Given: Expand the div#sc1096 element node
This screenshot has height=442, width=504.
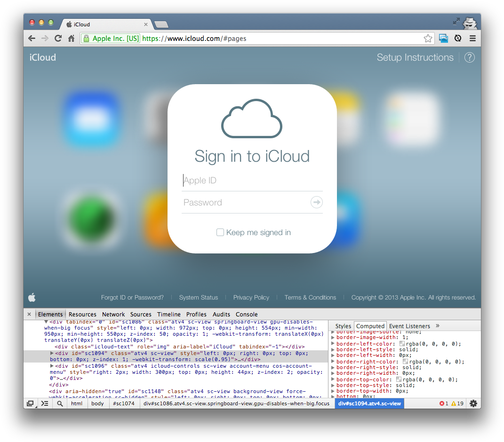Looking at the screenshot, I should [52, 366].
